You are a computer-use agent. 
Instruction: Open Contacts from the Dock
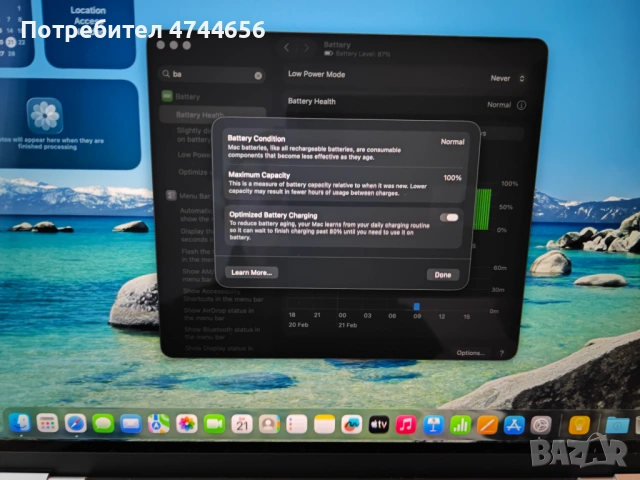click(269, 425)
